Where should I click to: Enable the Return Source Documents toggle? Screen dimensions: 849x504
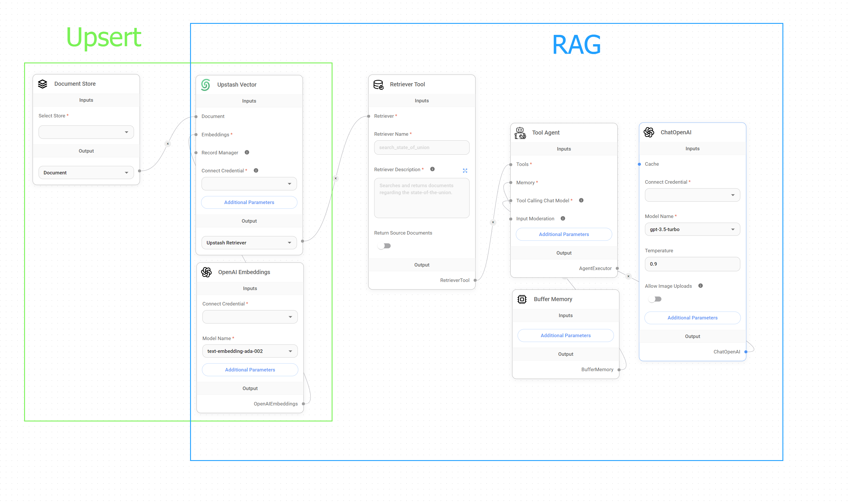coord(384,246)
